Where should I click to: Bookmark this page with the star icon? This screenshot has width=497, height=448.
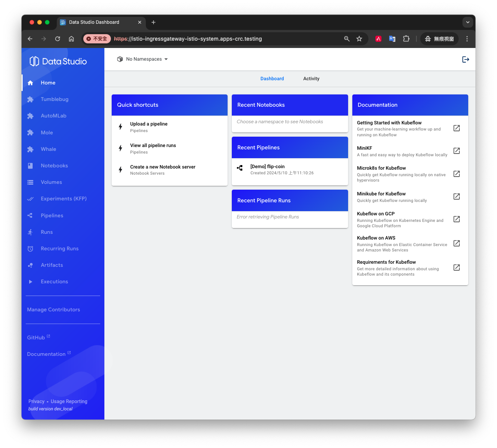pyautogui.click(x=359, y=39)
